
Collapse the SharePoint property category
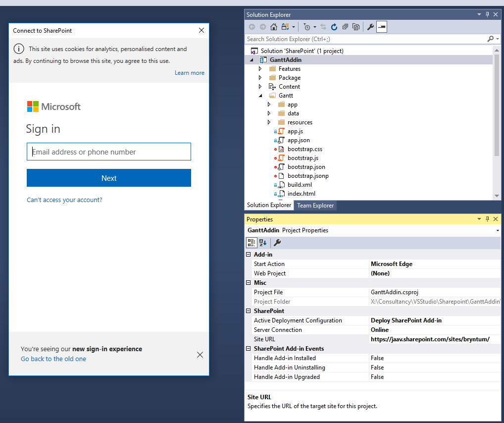tap(249, 311)
